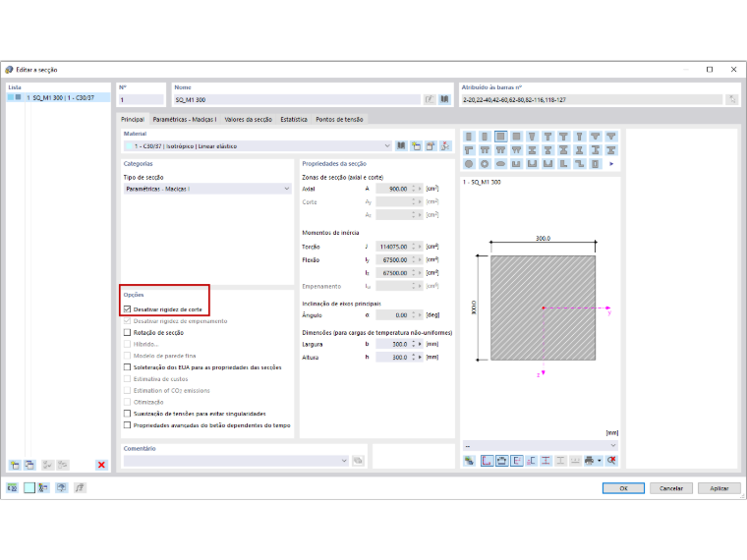Click the Atribuído às barras field
747x560 pixels.
(592, 99)
